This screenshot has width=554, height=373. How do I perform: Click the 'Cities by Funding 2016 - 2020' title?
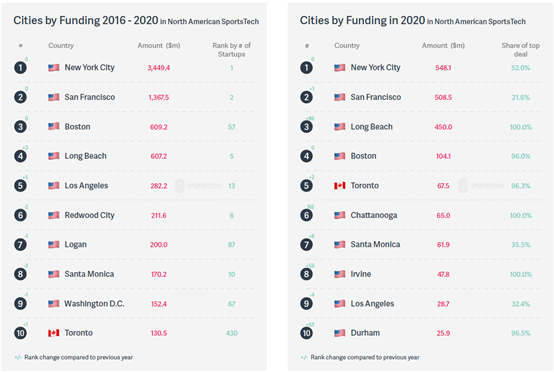tap(86, 20)
